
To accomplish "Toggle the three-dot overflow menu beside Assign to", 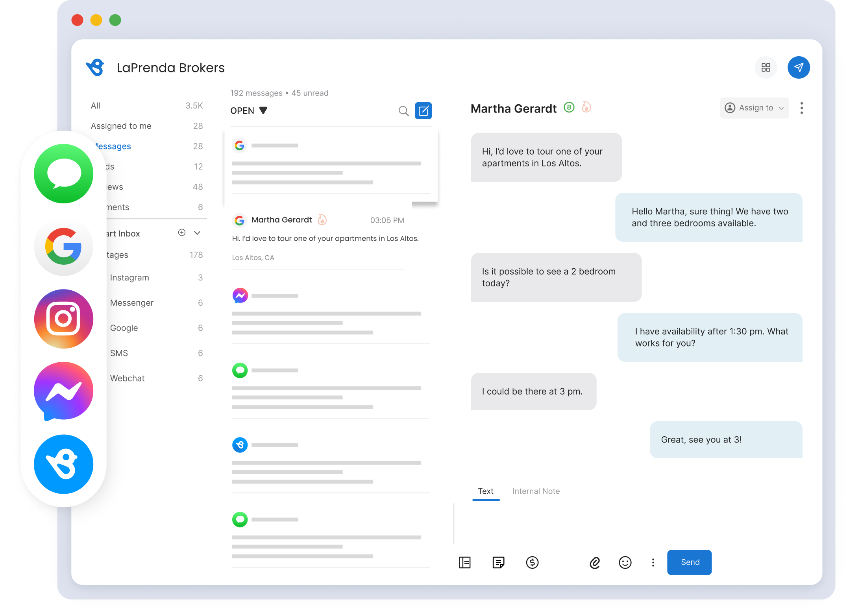I will click(801, 108).
